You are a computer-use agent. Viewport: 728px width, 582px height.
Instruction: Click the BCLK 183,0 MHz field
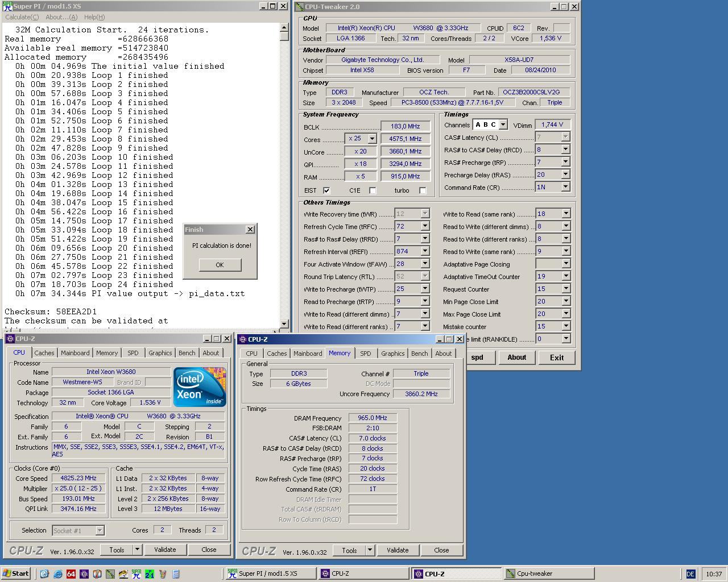click(406, 126)
